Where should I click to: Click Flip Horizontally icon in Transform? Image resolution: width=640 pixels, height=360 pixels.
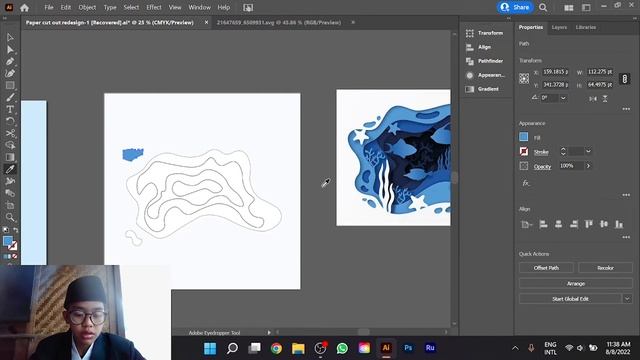[x=593, y=98]
